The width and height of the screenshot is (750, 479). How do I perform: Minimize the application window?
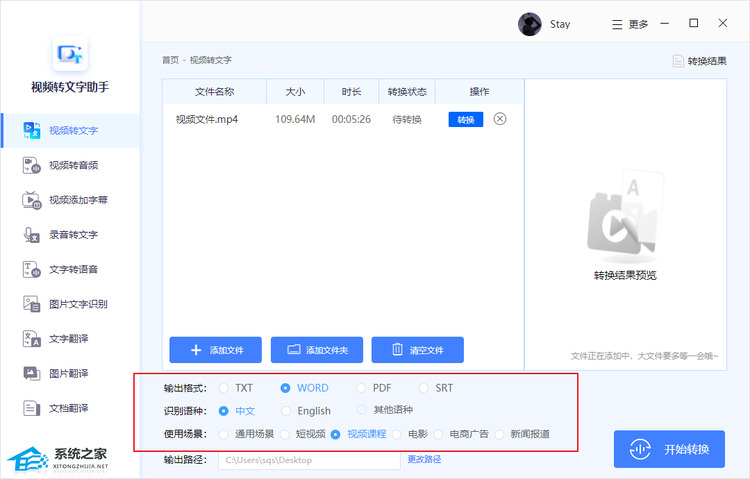[664, 23]
